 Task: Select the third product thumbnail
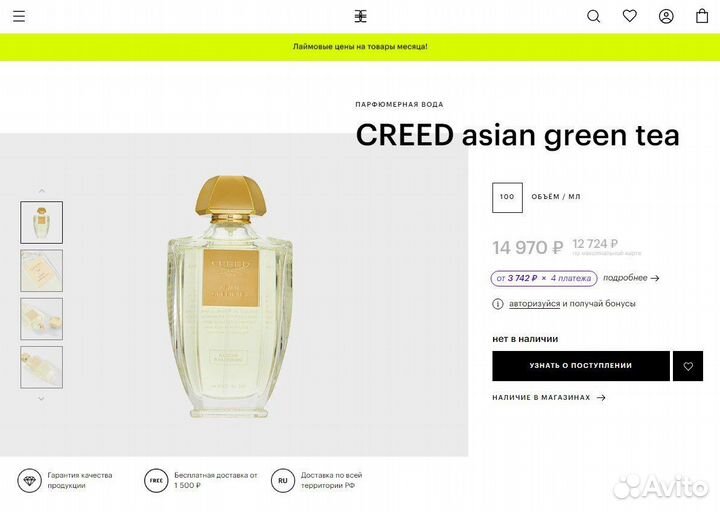pos(41,319)
